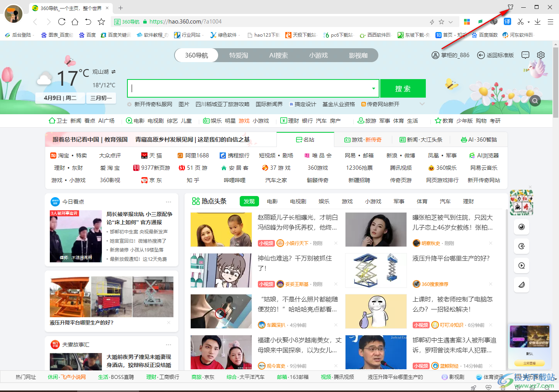Click the rocket accelerator icon in status bar
This screenshot has height=392, width=559.
coord(474,387)
